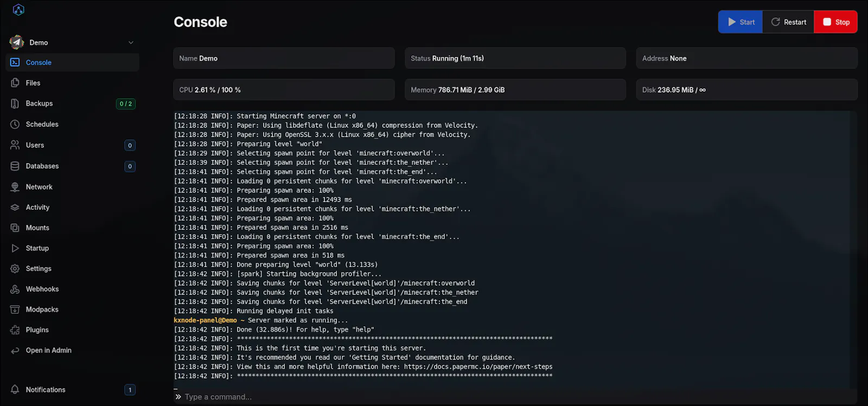The height and width of the screenshot is (406, 868).
Task: Open the Console menu item
Action: coord(72,62)
